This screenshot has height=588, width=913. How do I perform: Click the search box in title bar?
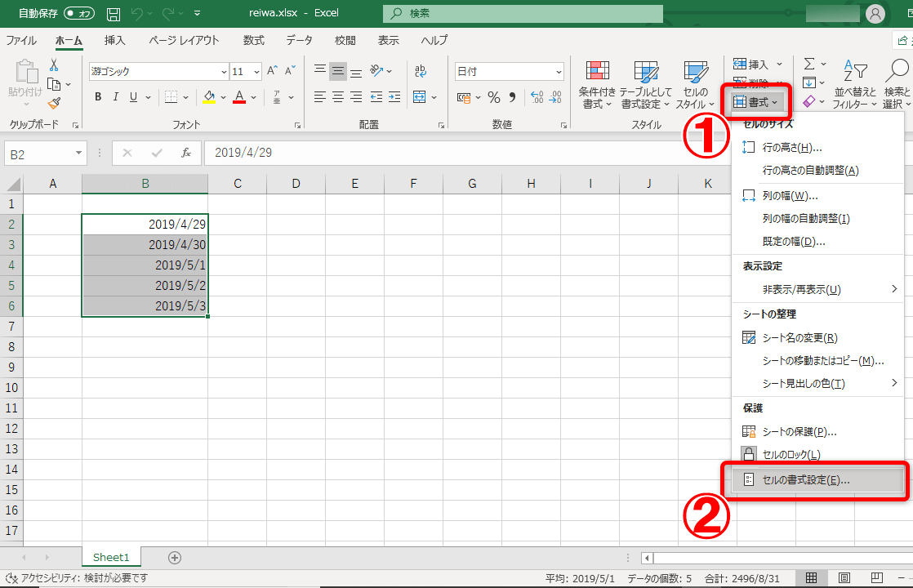pos(523,13)
